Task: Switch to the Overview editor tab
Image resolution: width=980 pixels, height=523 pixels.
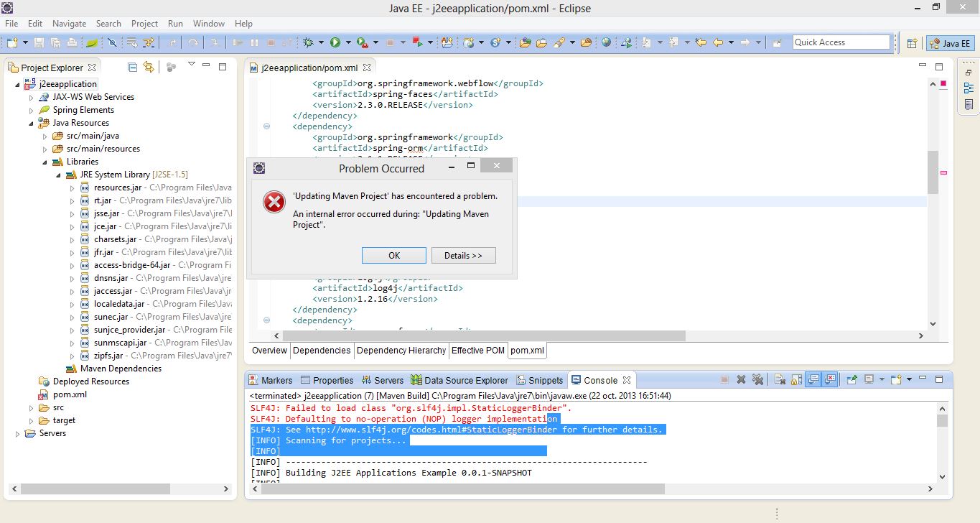Action: click(269, 351)
